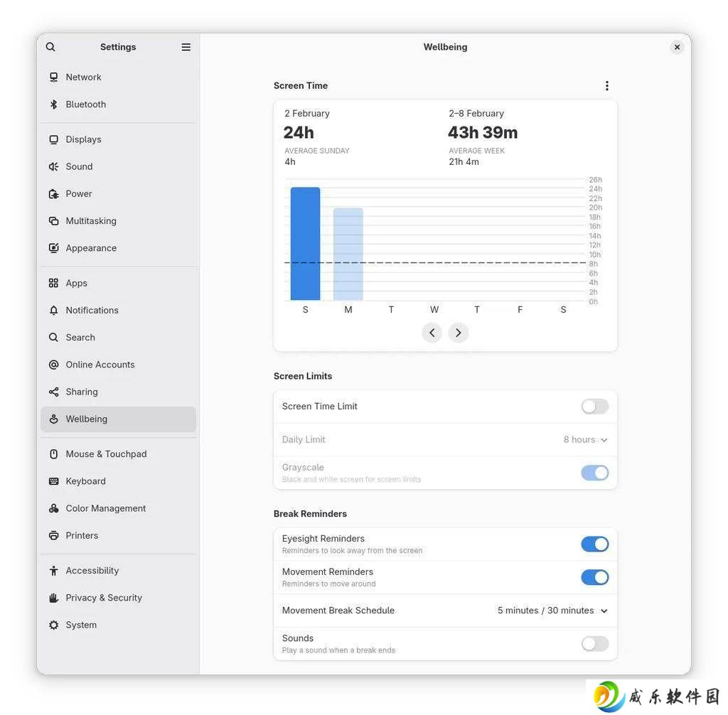Open the Network settings panel
This screenshot has width=728, height=715.
point(118,77)
